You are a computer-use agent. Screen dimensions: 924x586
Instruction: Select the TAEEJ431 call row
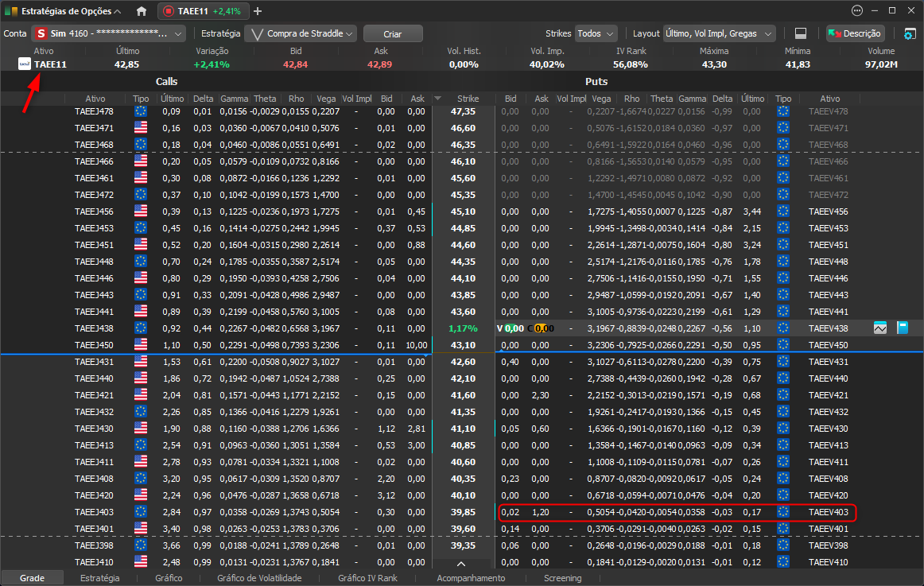[215, 362]
